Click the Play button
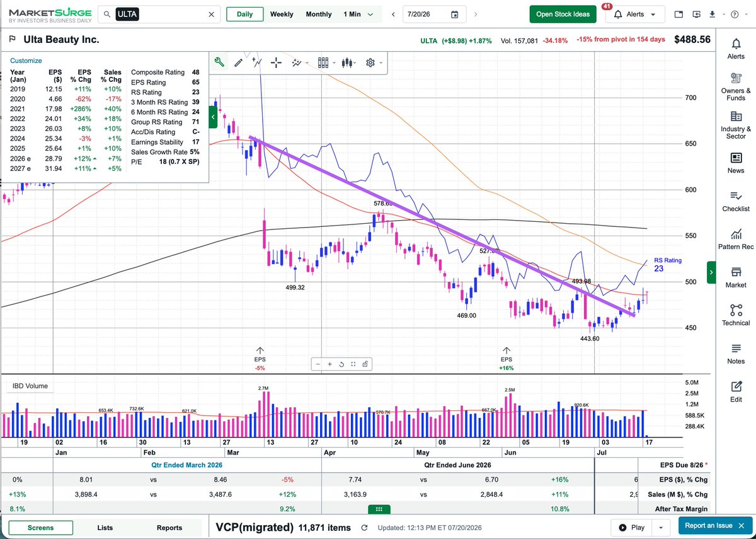Image resolution: width=756 pixels, height=539 pixels. pos(632,528)
